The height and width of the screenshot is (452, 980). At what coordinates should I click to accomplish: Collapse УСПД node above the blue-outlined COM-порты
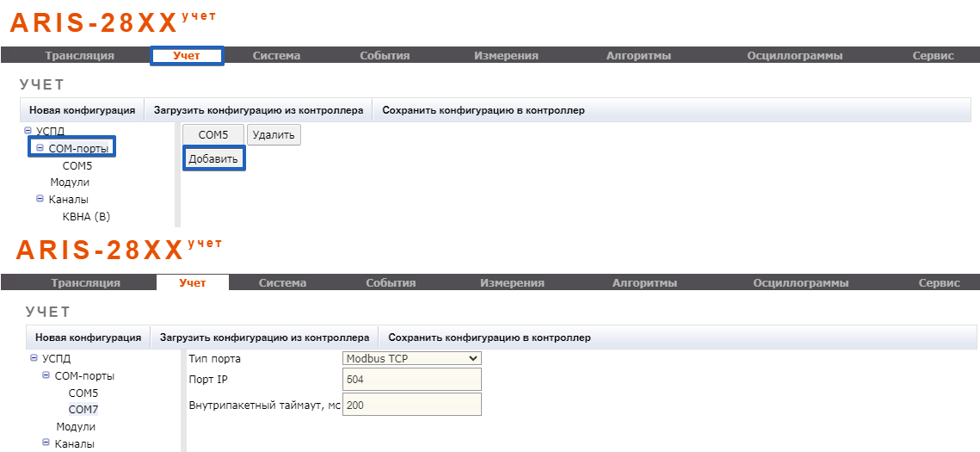point(28,131)
